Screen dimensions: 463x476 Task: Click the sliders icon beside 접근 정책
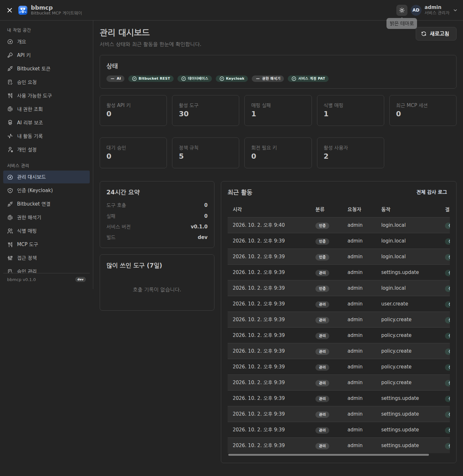pyautogui.click(x=10, y=258)
